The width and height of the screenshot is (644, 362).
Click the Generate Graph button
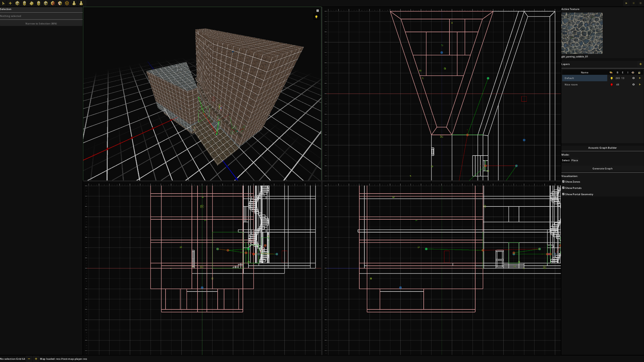click(603, 169)
